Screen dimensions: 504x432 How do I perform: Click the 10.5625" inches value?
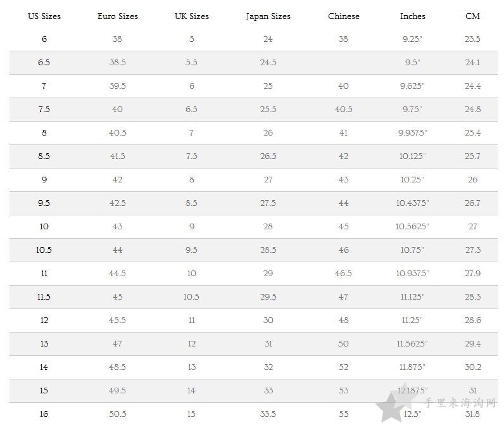click(412, 227)
